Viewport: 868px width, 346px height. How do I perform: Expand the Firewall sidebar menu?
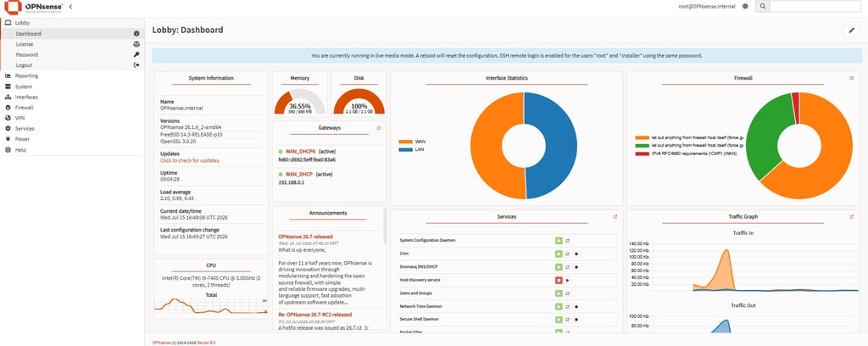pyautogui.click(x=72, y=108)
